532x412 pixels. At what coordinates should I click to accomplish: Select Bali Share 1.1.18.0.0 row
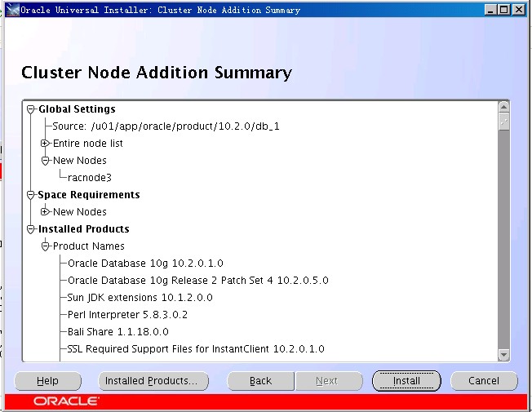click(x=118, y=331)
